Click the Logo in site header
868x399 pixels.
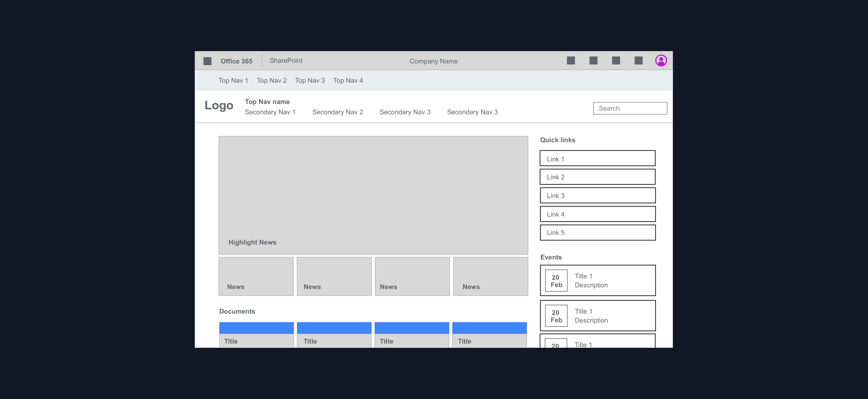tap(219, 106)
